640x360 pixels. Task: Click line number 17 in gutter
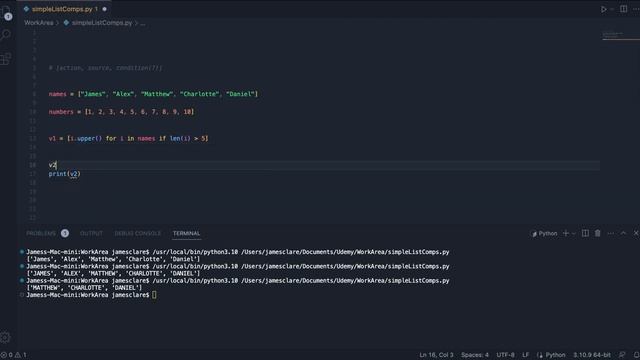click(33, 174)
